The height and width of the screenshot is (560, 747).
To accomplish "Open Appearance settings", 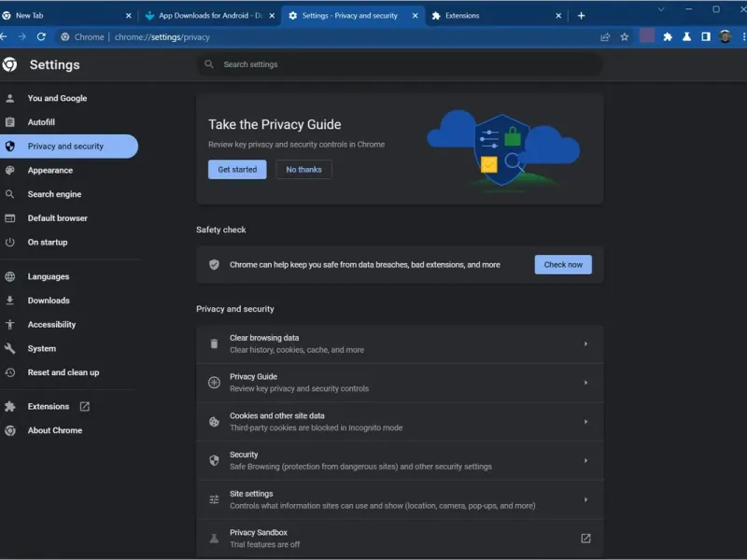I will (x=50, y=170).
